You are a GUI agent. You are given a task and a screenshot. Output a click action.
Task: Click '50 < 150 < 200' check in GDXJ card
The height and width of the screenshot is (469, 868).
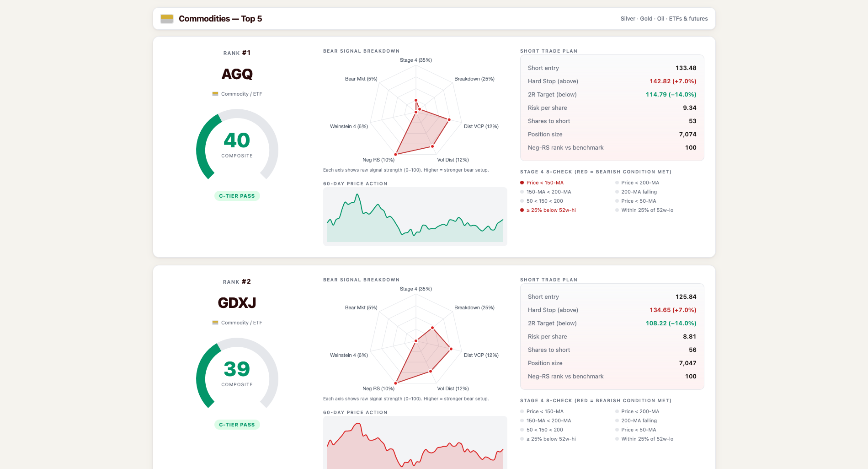(x=542, y=430)
